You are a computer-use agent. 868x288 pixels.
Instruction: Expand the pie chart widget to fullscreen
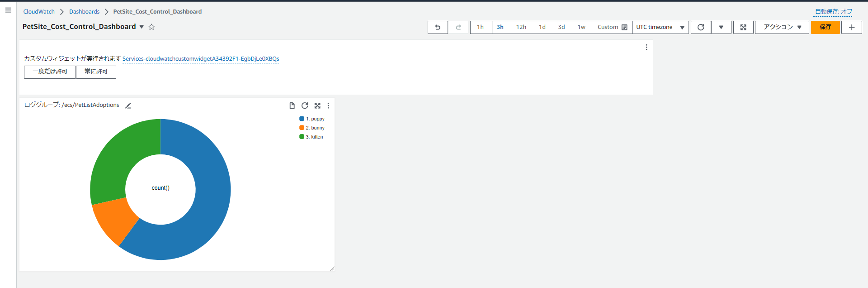(317, 106)
